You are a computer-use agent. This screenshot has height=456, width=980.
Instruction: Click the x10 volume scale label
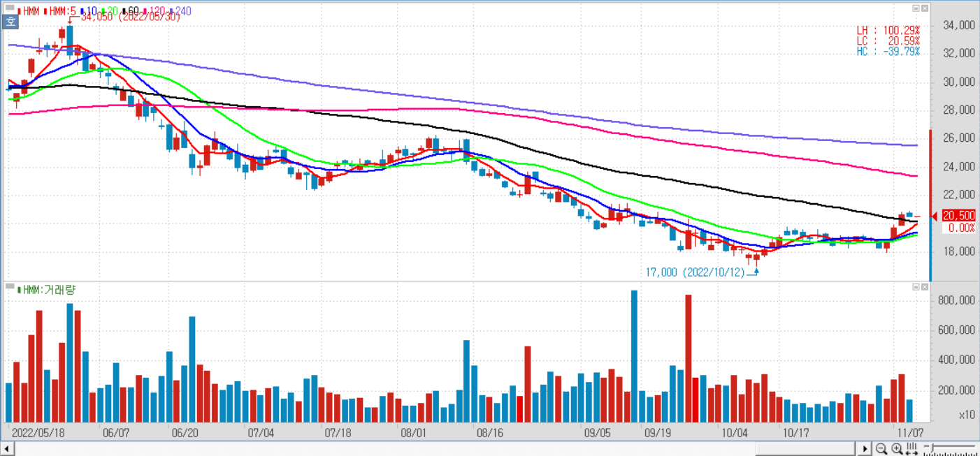point(967,415)
